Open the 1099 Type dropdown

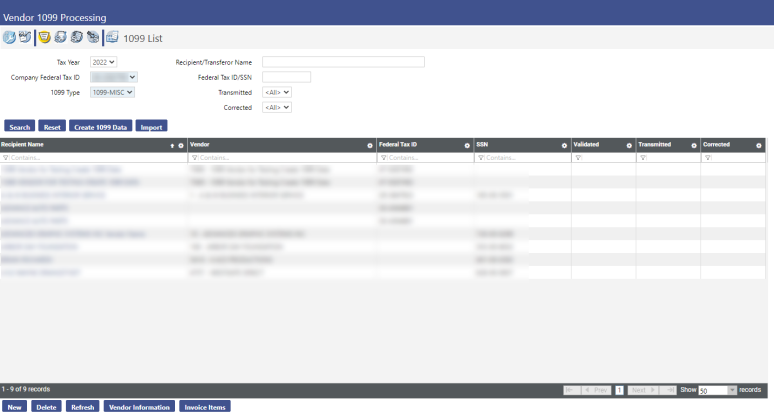[x=112, y=92]
